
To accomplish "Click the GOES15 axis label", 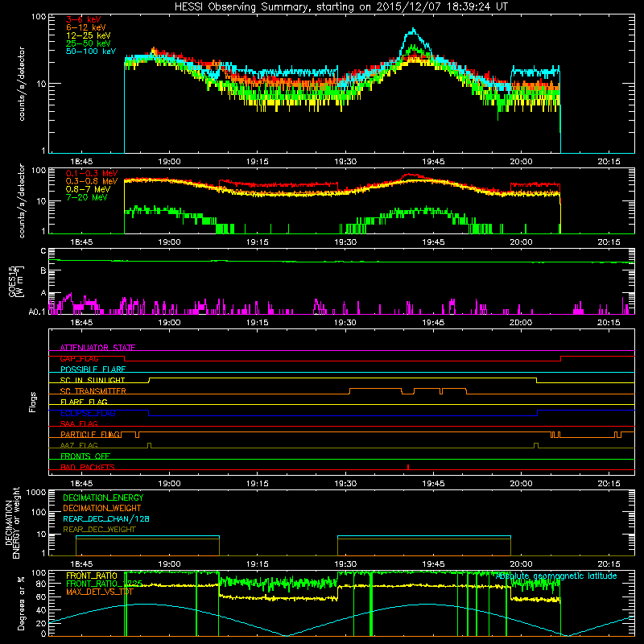I will (12, 281).
